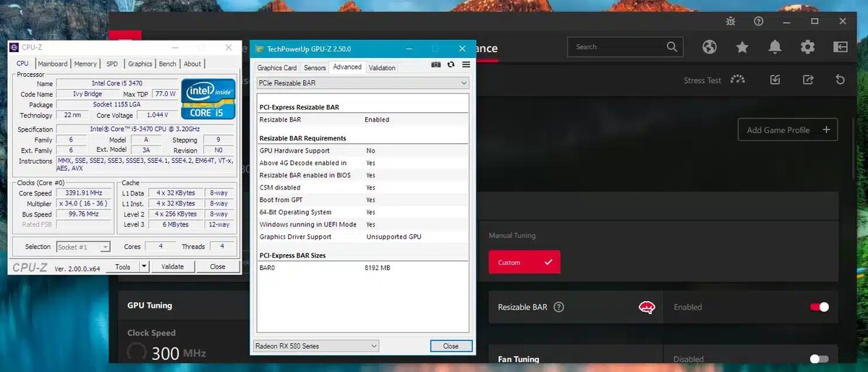Image resolution: width=868 pixels, height=372 pixels.
Task: Click the Multiplier x 34.0 value
Action: (83, 203)
